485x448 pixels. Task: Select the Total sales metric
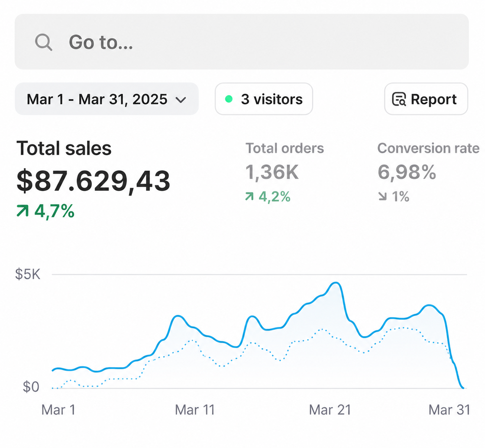tap(64, 148)
